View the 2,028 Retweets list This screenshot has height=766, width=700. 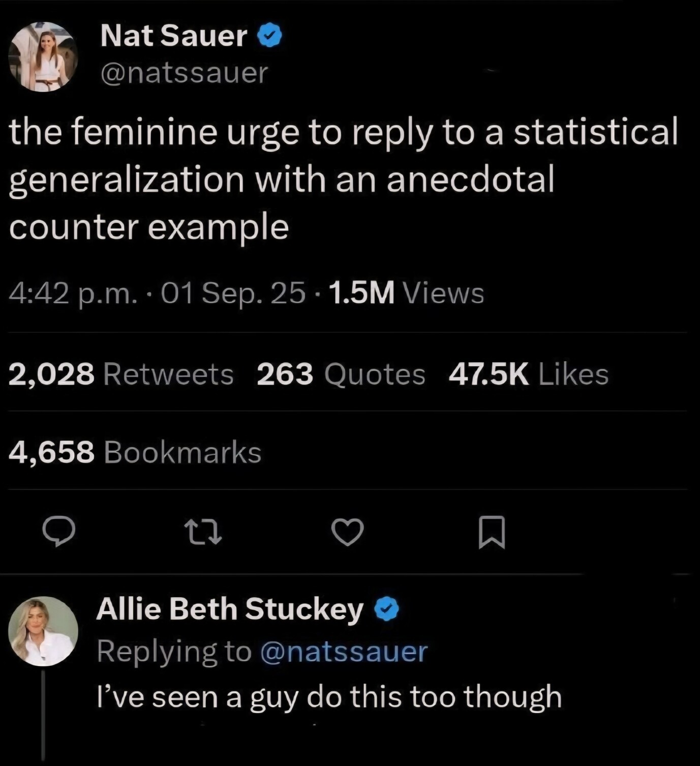coord(121,374)
